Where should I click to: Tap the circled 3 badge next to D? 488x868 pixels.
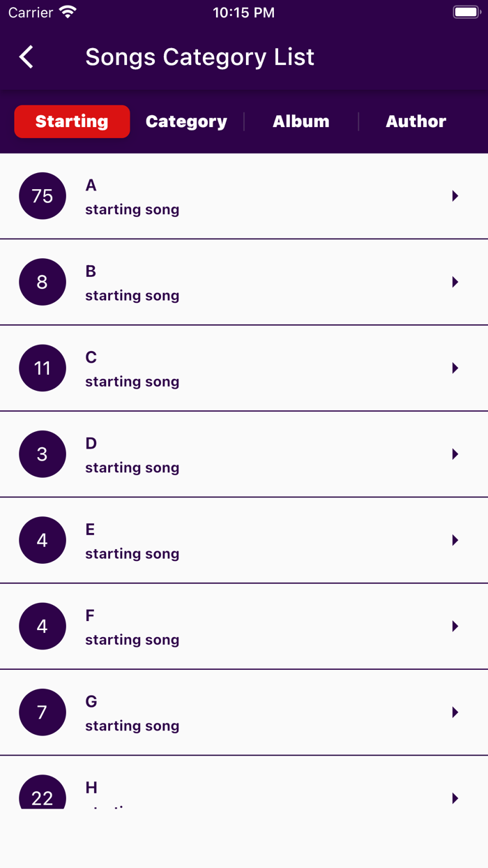[42, 454]
